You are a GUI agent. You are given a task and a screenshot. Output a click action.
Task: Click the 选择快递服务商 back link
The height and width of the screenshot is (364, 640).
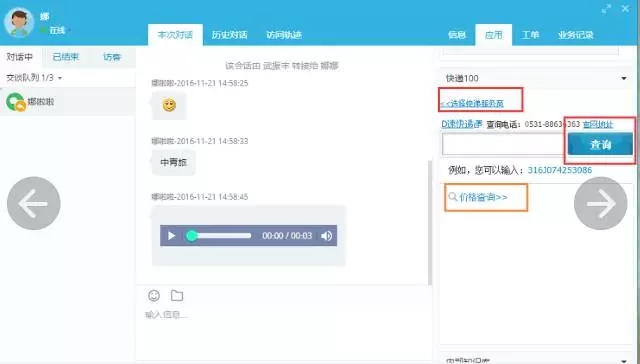point(472,104)
